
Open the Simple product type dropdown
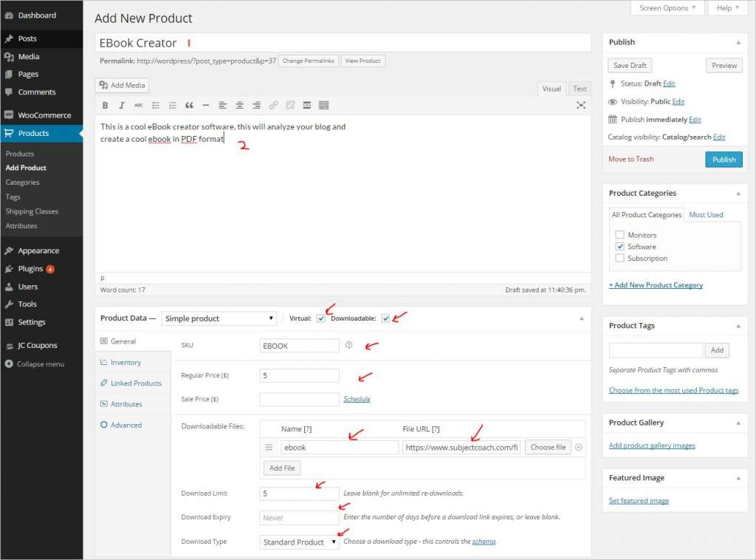point(219,318)
